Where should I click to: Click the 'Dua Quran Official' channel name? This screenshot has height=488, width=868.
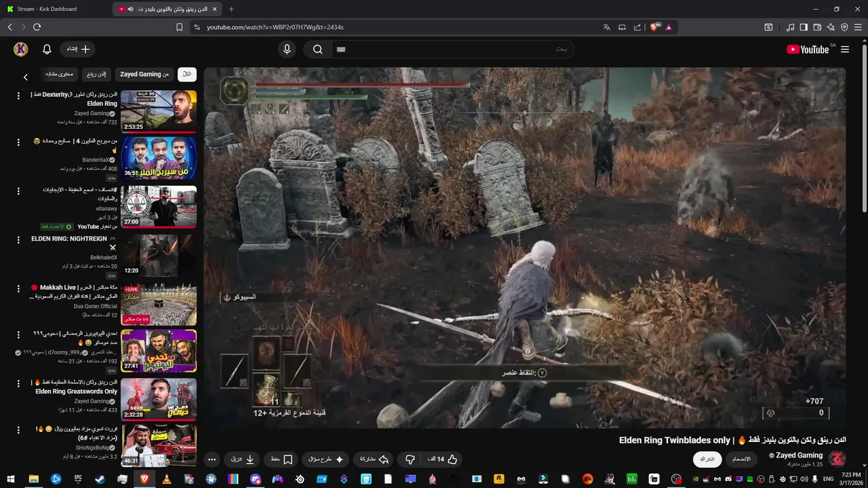click(96, 306)
